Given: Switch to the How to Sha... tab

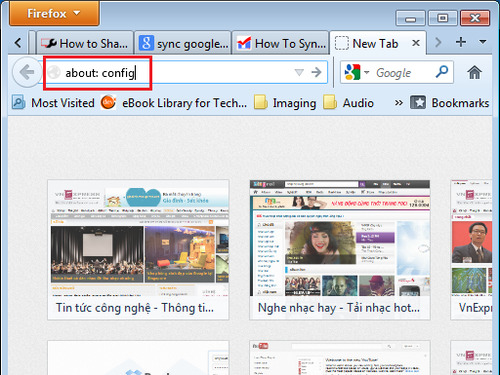Looking at the screenshot, I should tap(85, 43).
